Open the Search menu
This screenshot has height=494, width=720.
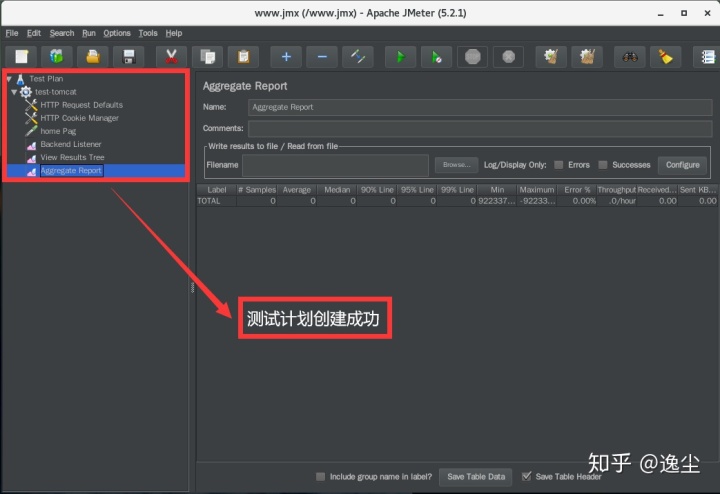(62, 33)
